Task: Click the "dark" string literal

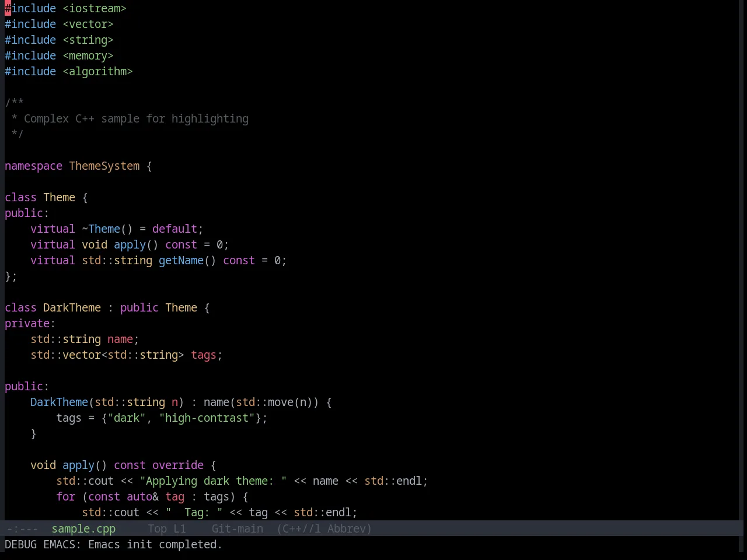Action: [x=127, y=418]
